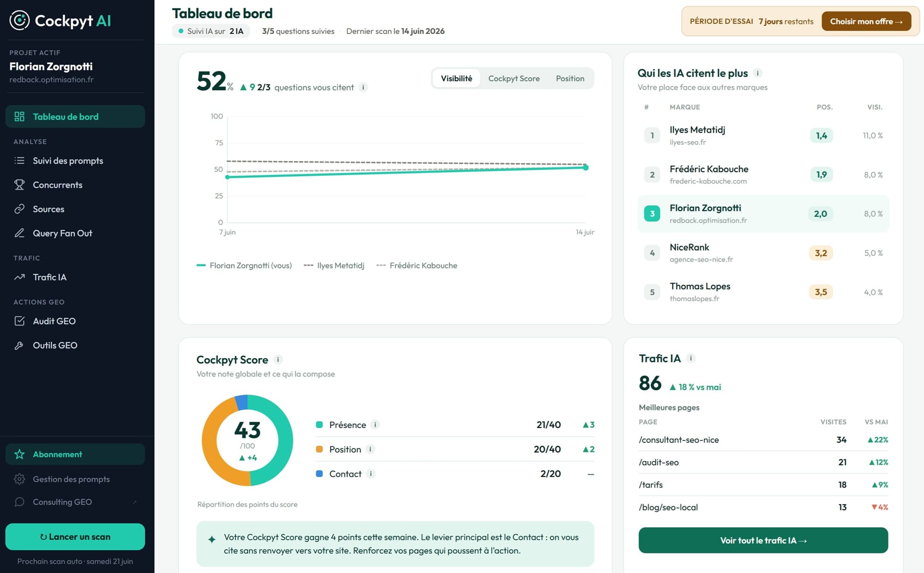Image resolution: width=924 pixels, height=573 pixels.
Task: Show info for Présence score
Action: click(x=376, y=424)
